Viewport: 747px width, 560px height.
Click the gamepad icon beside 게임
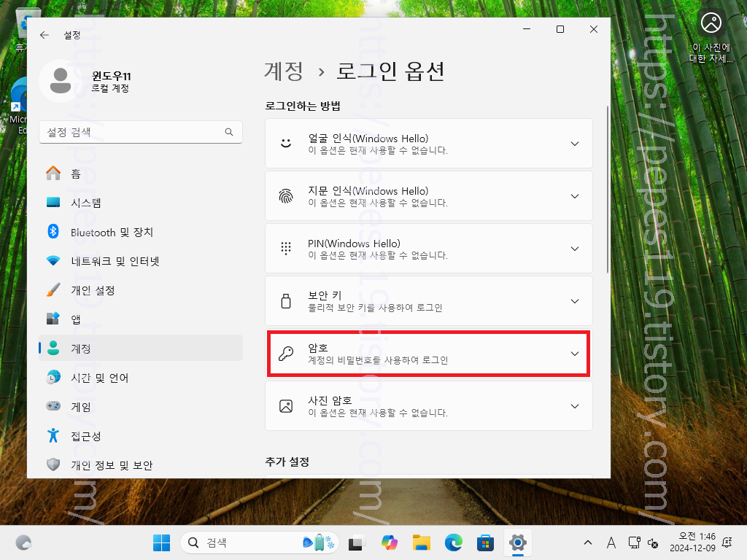coord(53,406)
